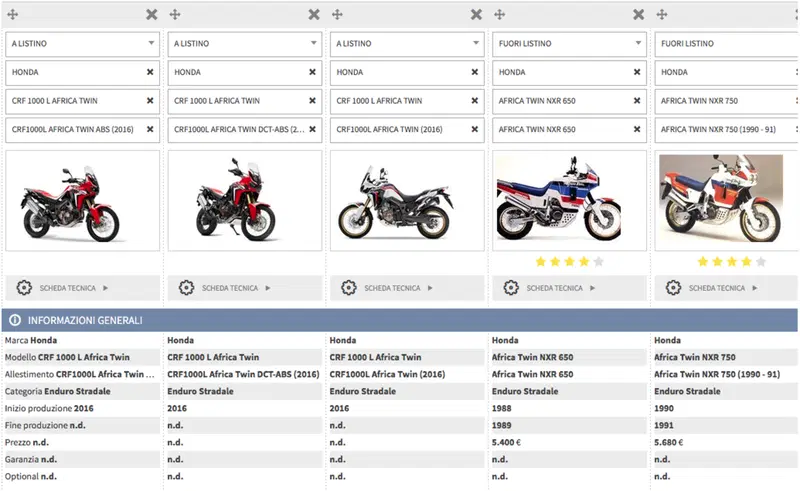This screenshot has height=491, width=800.
Task: Clear HONDA brand in the fourth column
Action: click(x=637, y=72)
